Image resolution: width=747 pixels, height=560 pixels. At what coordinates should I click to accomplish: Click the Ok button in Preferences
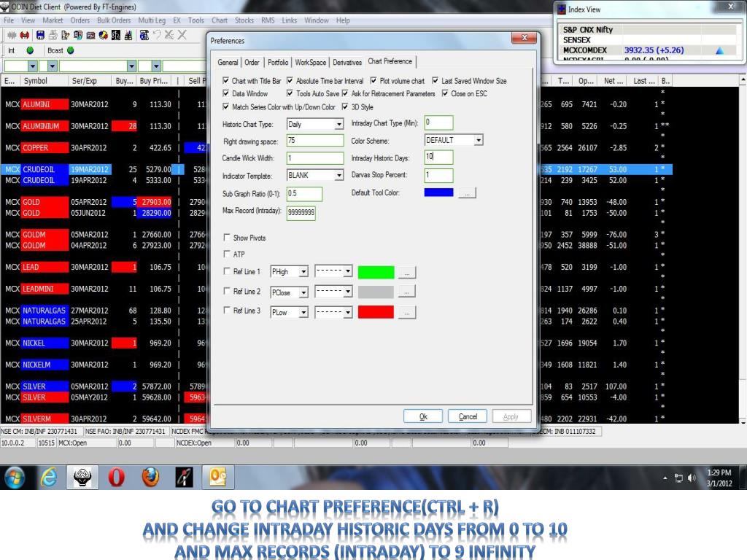[423, 416]
